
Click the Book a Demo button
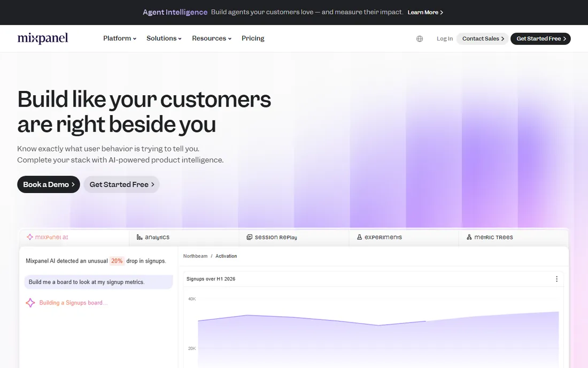click(x=48, y=185)
